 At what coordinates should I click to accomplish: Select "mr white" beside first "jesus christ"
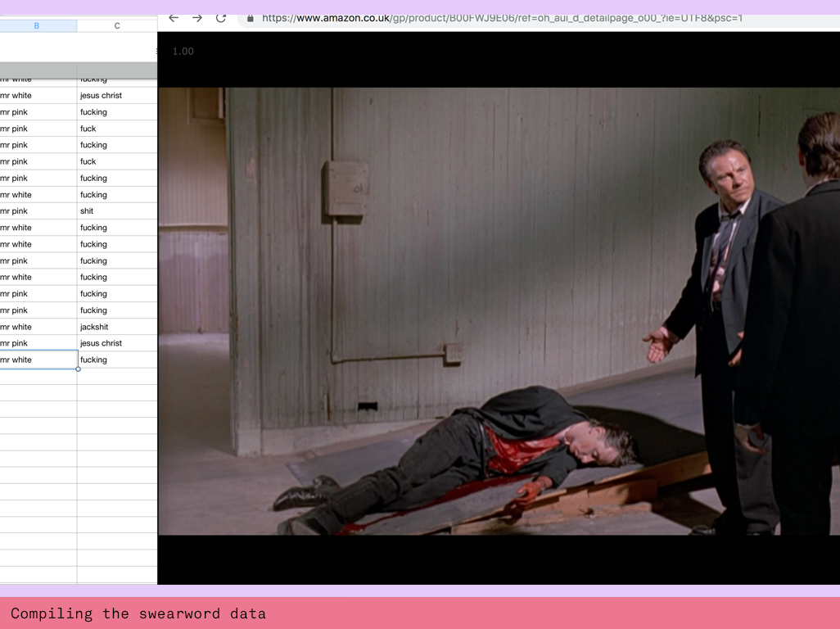pos(38,95)
